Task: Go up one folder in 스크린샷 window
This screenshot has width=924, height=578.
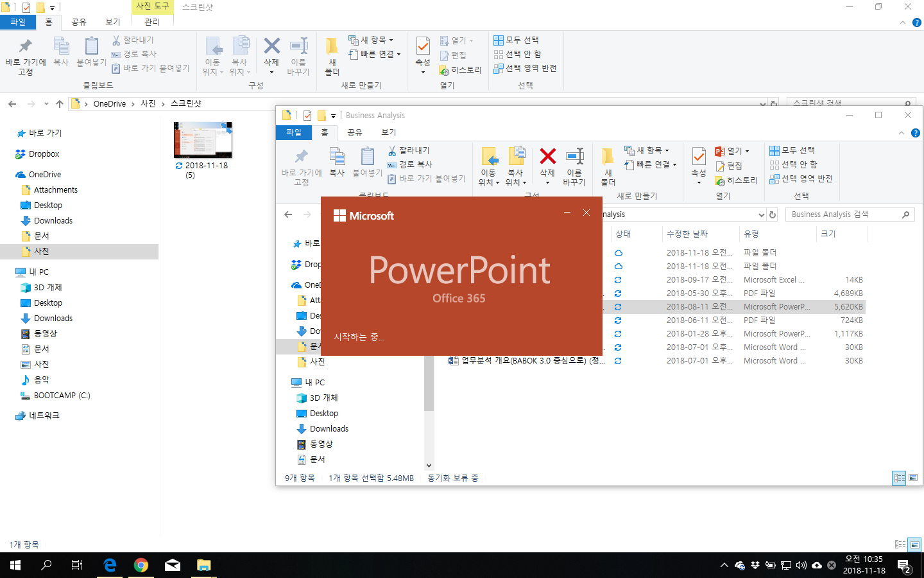Action: click(x=60, y=103)
